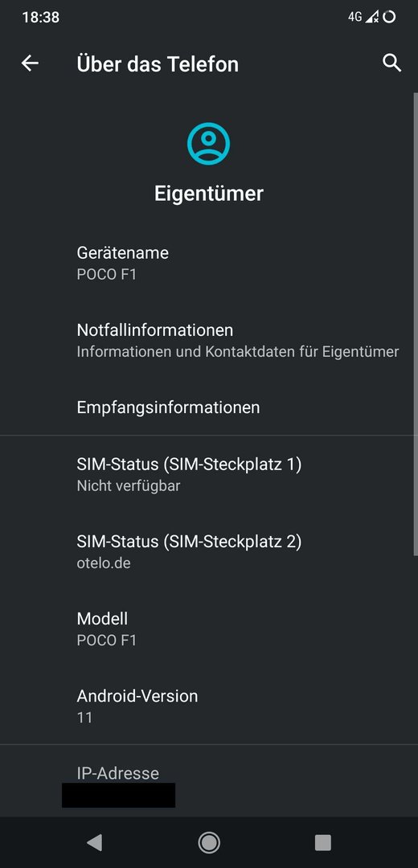Viewport: 418px width, 868px height.
Task: Tap the recent apps square icon
Action: (x=323, y=842)
